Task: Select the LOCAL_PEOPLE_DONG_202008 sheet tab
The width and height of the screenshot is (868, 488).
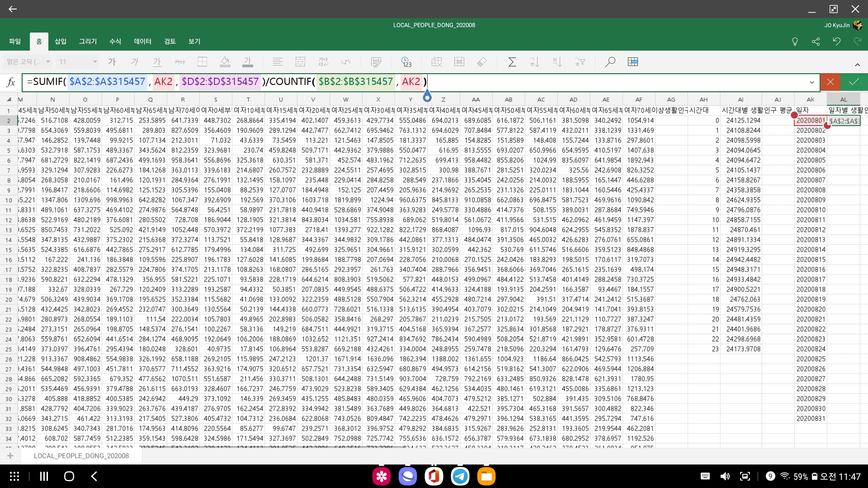Action: pyautogui.click(x=81, y=455)
